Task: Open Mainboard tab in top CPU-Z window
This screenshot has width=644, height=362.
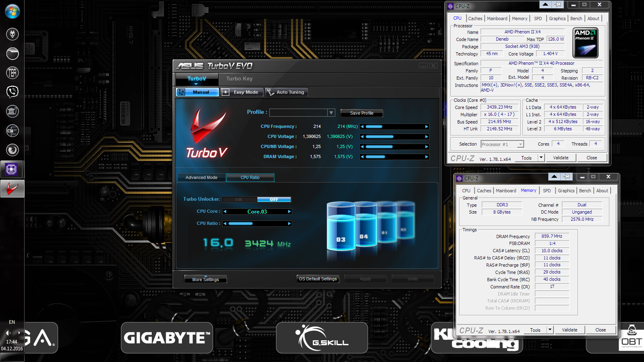Action: pyautogui.click(x=497, y=19)
